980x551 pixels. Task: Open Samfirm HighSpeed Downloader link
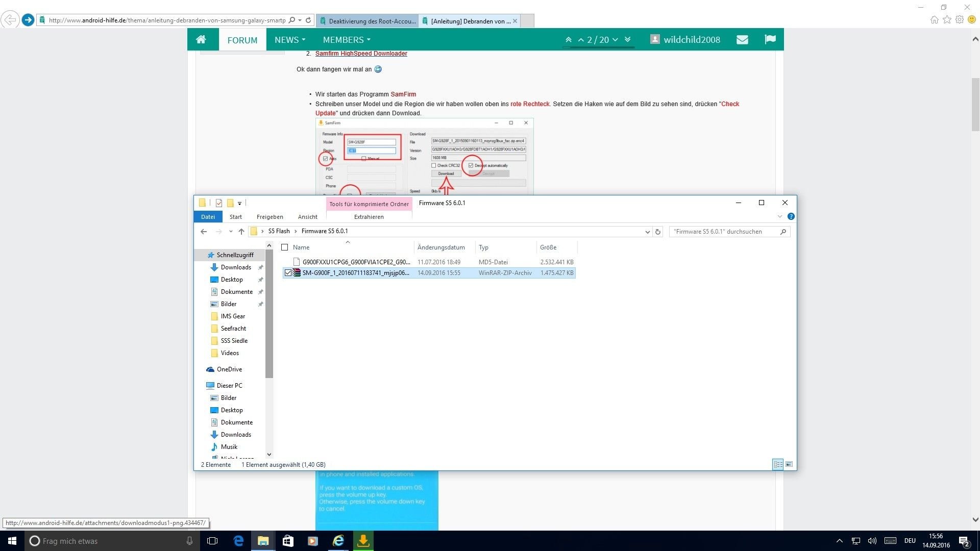click(x=361, y=54)
